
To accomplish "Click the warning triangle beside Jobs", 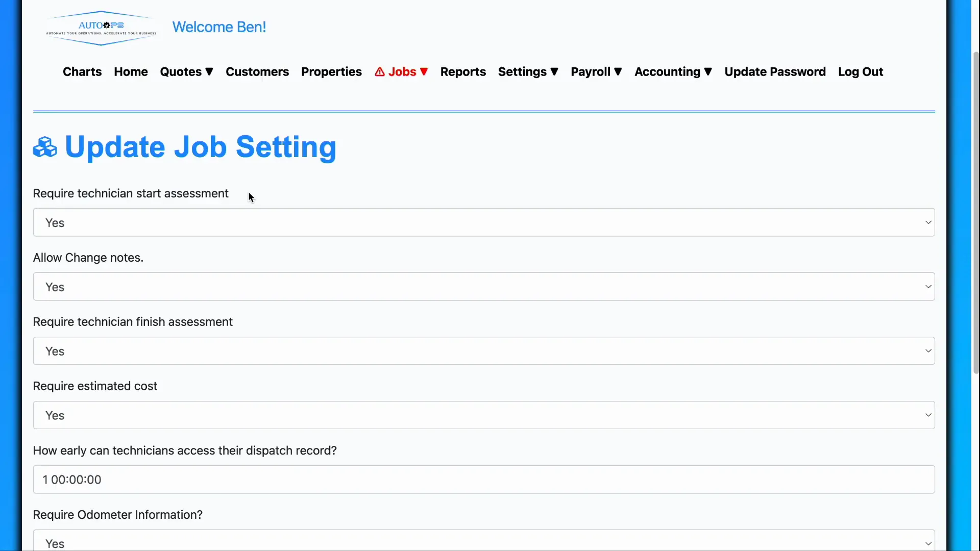I will click(x=381, y=71).
